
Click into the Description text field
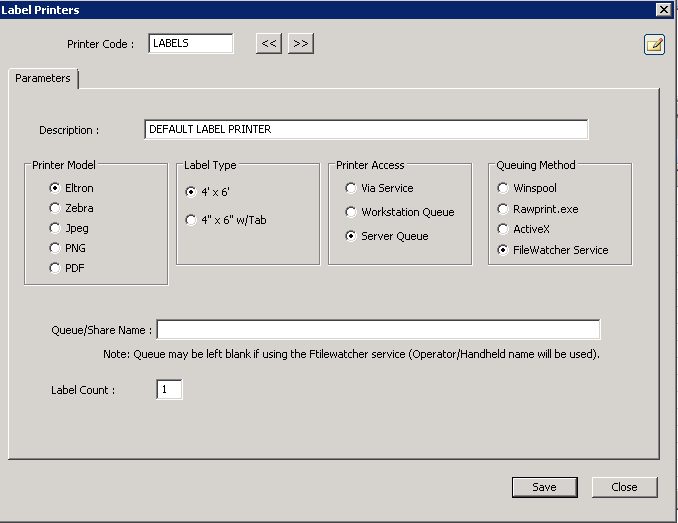(x=366, y=130)
